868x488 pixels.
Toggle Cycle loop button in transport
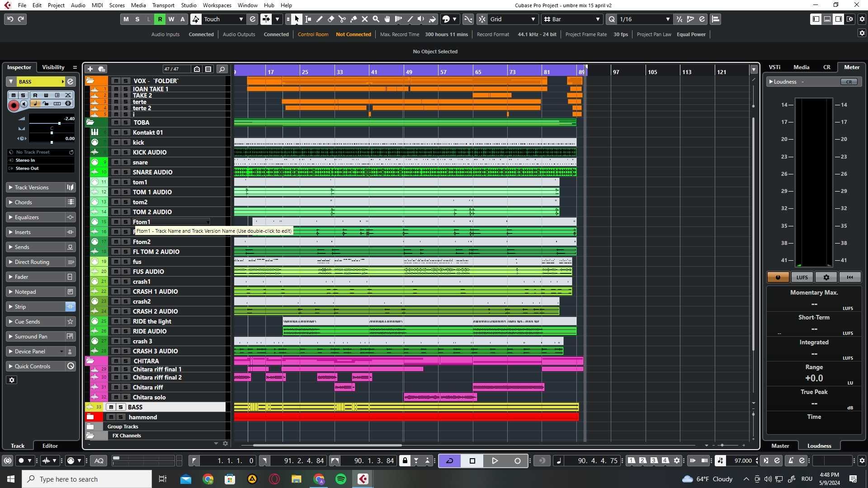click(x=450, y=461)
